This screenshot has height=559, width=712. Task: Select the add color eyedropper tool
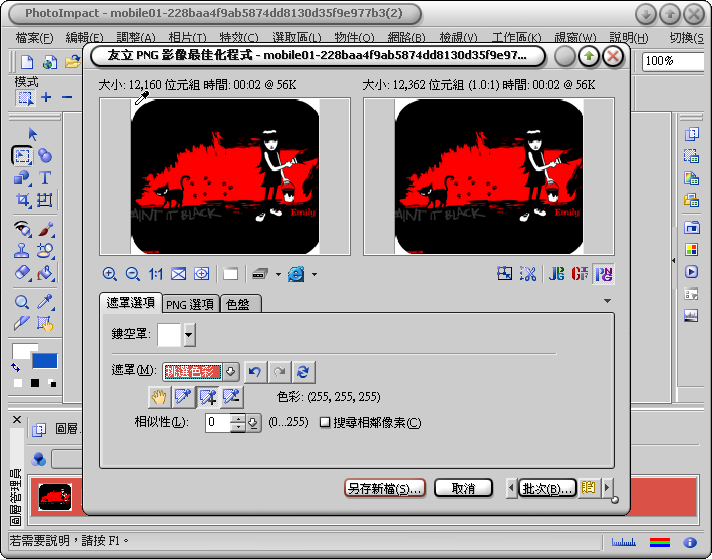pos(208,397)
